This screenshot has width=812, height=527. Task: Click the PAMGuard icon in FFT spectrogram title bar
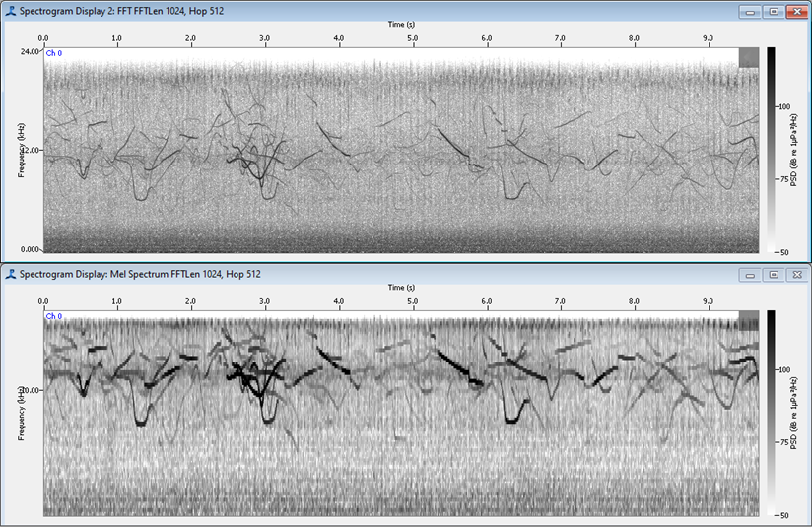click(9, 11)
